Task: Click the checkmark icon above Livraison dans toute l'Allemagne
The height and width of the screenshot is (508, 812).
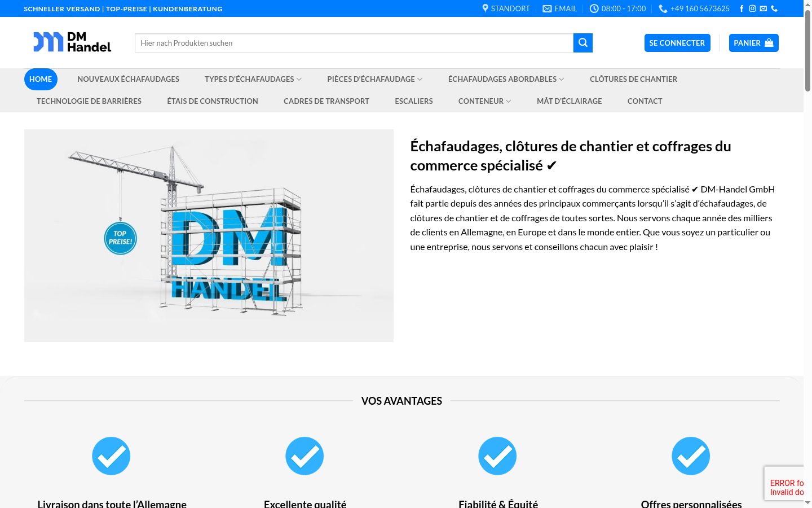Action: 111,456
